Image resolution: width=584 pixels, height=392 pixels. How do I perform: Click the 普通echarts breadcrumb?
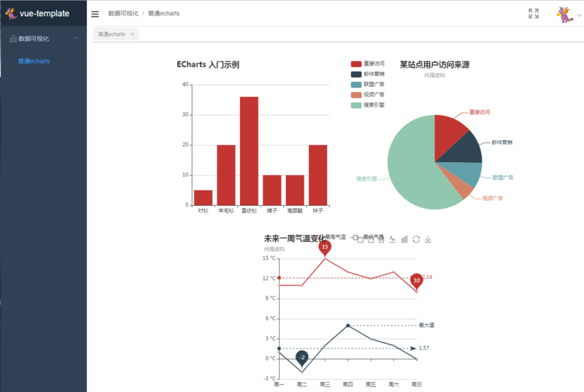point(164,13)
